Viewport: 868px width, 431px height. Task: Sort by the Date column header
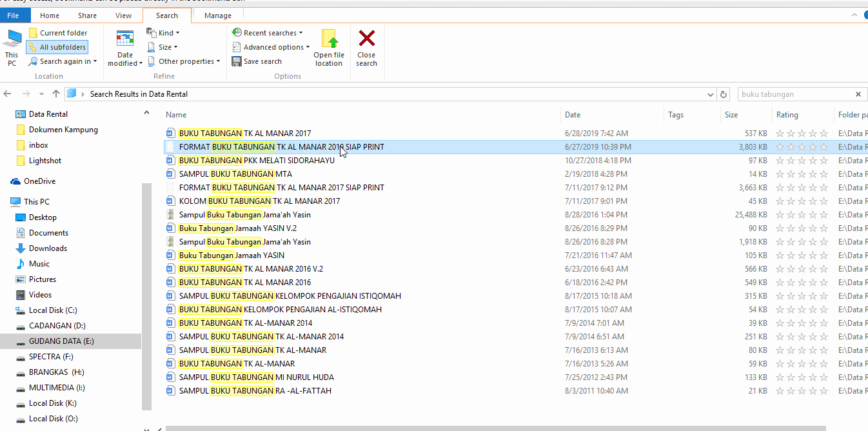pyautogui.click(x=573, y=115)
